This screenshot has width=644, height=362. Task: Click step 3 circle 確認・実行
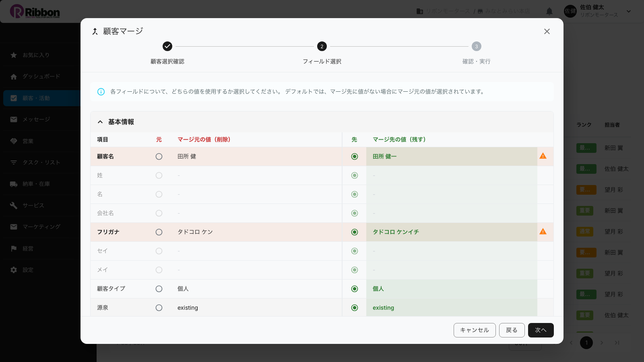pyautogui.click(x=477, y=46)
